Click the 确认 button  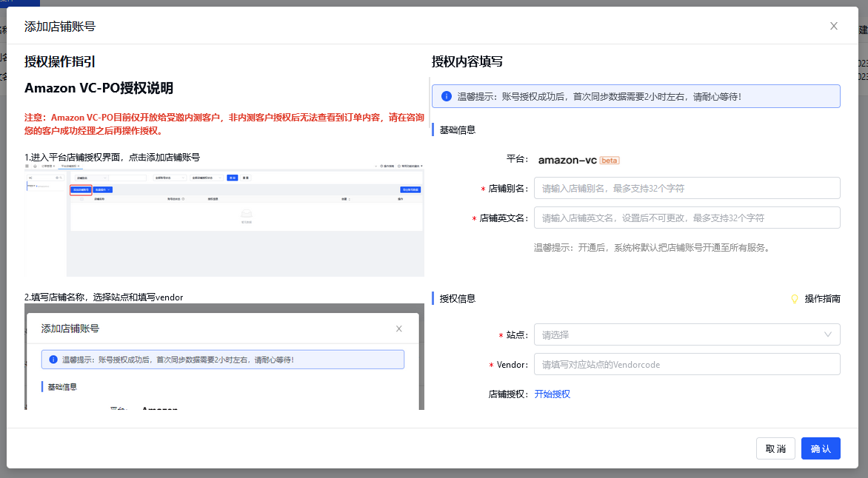821,448
